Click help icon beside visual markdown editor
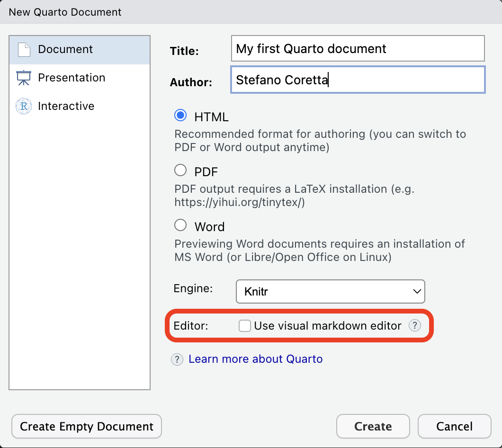This screenshot has height=448, width=502. [414, 325]
